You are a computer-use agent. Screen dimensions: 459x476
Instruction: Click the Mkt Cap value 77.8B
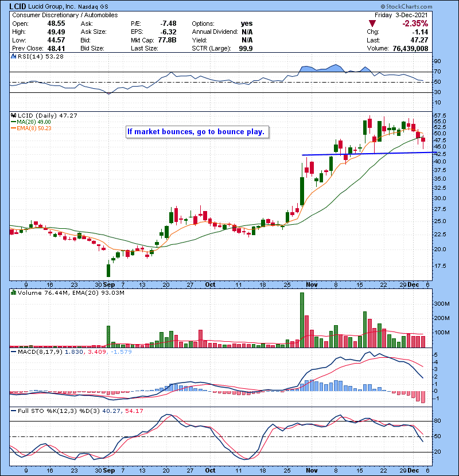pos(167,40)
